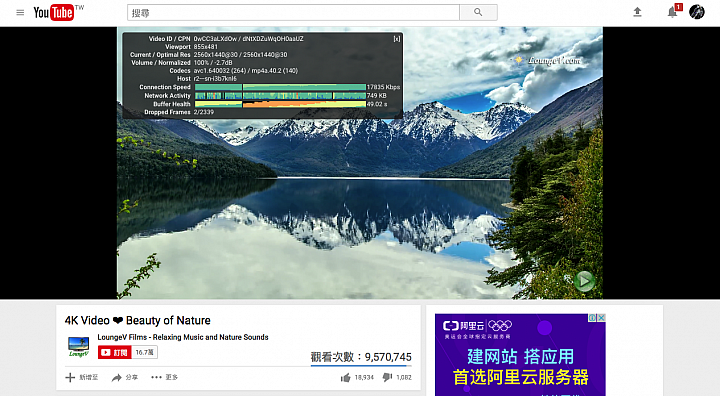The height and width of the screenshot is (396, 720).
Task: Dislike the video with thumbs down
Action: point(397,378)
